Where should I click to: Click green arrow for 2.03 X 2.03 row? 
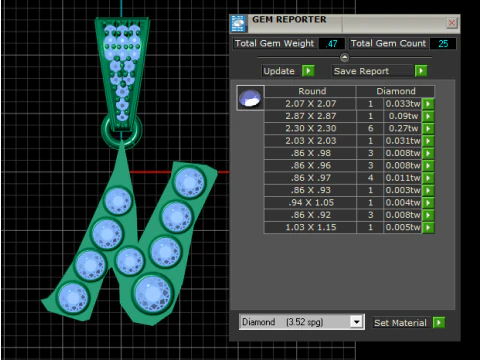428,141
